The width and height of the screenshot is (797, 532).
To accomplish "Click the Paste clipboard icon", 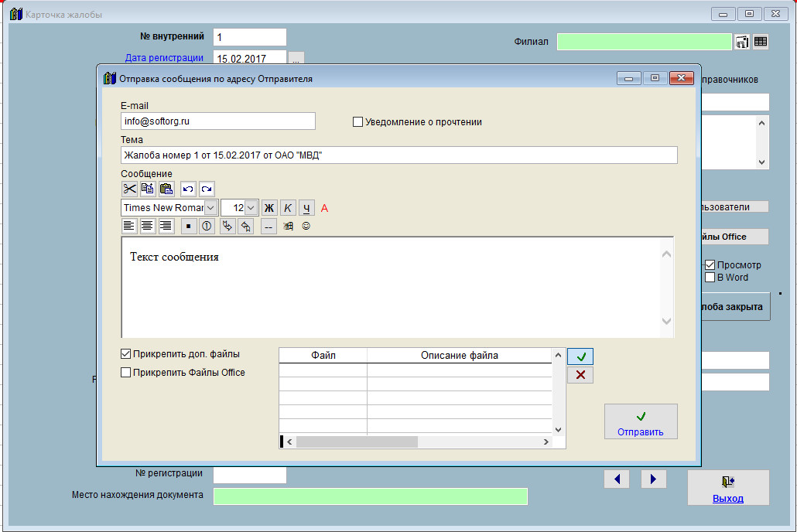I will coord(166,189).
